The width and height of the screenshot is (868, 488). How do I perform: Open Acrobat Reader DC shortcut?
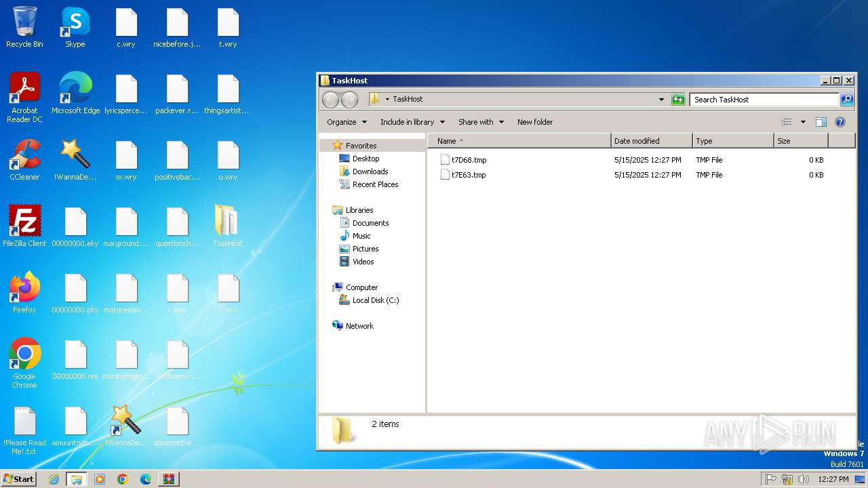click(x=24, y=98)
